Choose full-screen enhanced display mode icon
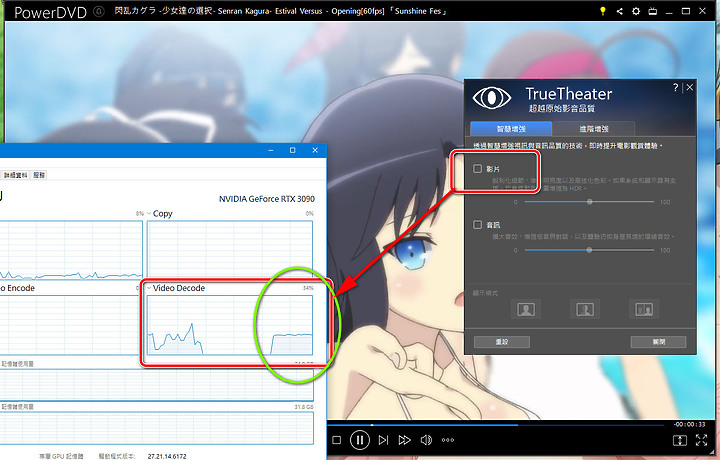Screen dimensions: 720x460 point(526,309)
